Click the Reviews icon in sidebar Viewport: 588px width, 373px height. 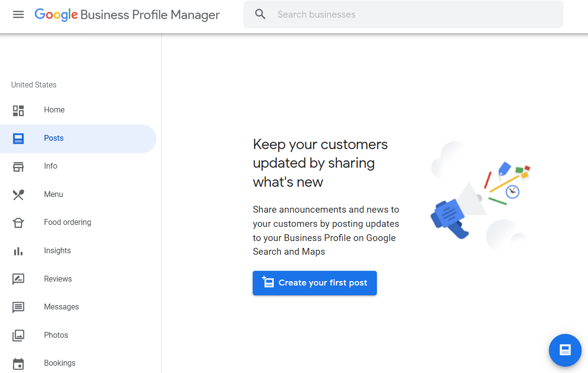click(18, 279)
